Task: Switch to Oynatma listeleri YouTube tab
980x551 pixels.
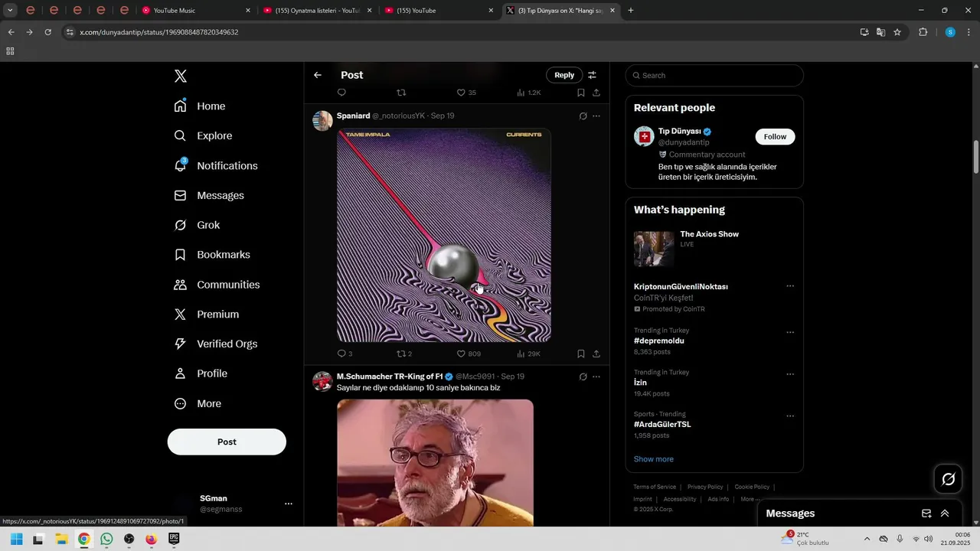Action: (x=318, y=11)
